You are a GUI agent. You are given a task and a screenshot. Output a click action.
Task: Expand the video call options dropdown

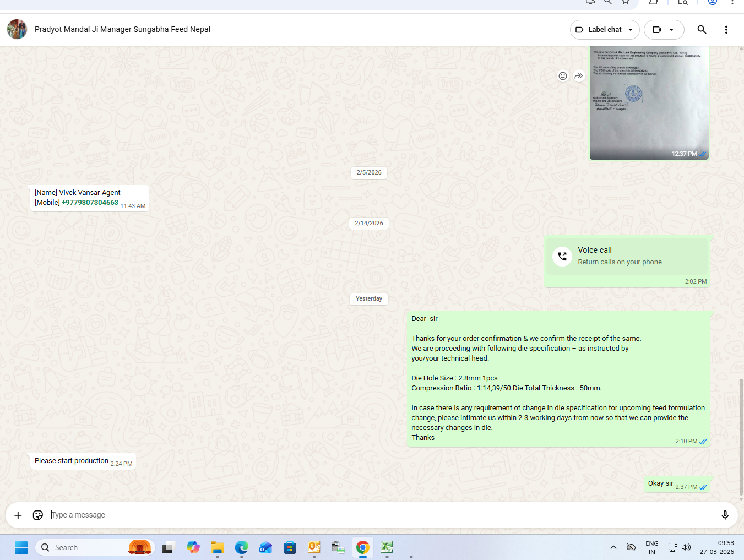(x=671, y=30)
